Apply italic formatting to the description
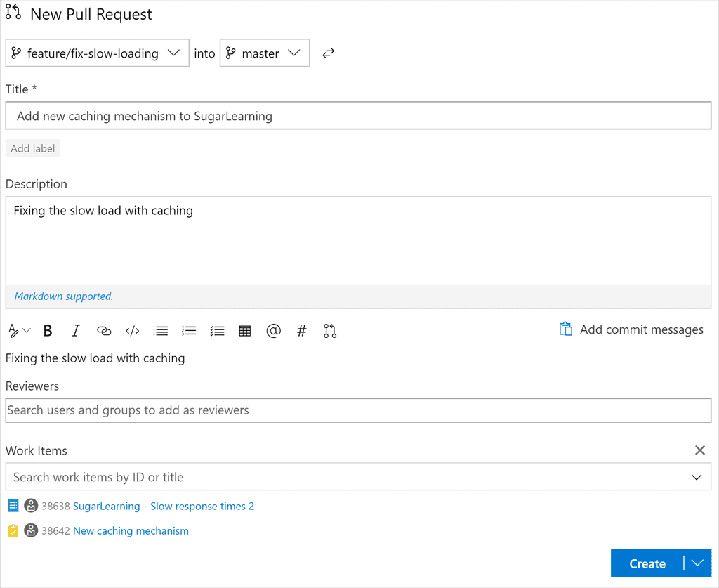This screenshot has width=719, height=588. click(75, 330)
